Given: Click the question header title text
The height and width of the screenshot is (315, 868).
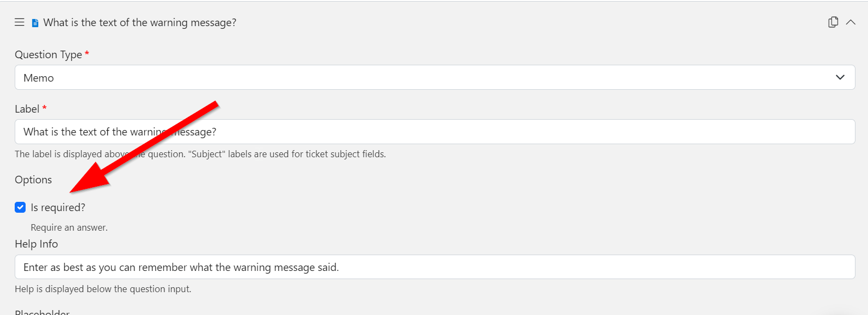Looking at the screenshot, I should pos(139,22).
